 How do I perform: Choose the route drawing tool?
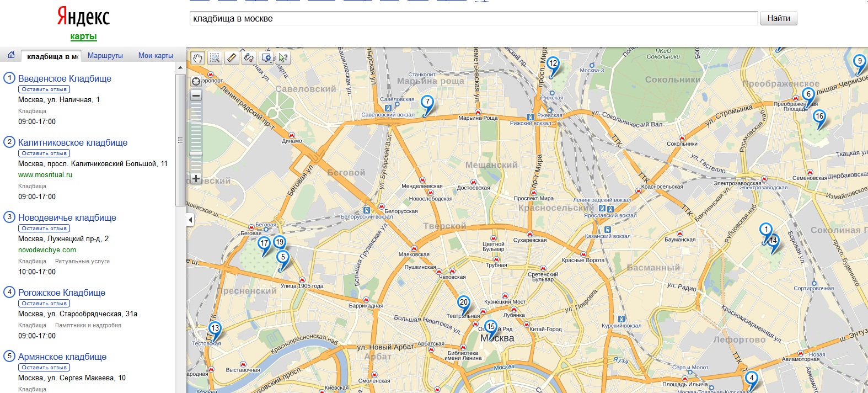249,58
